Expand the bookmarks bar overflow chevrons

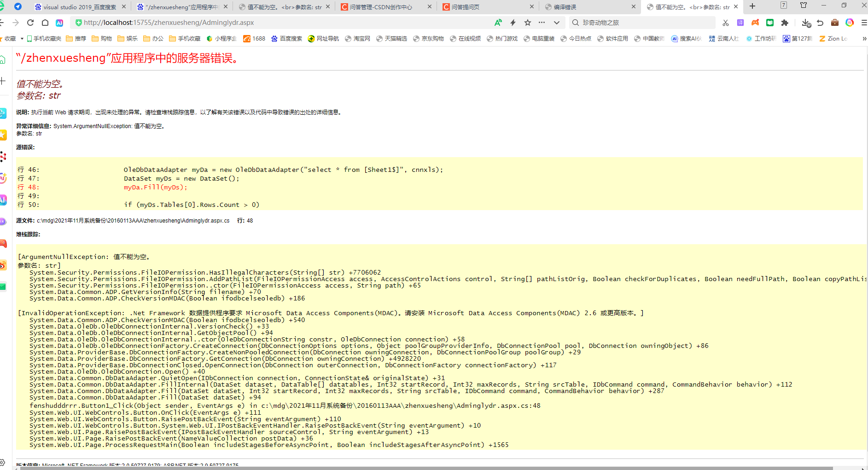pos(864,39)
